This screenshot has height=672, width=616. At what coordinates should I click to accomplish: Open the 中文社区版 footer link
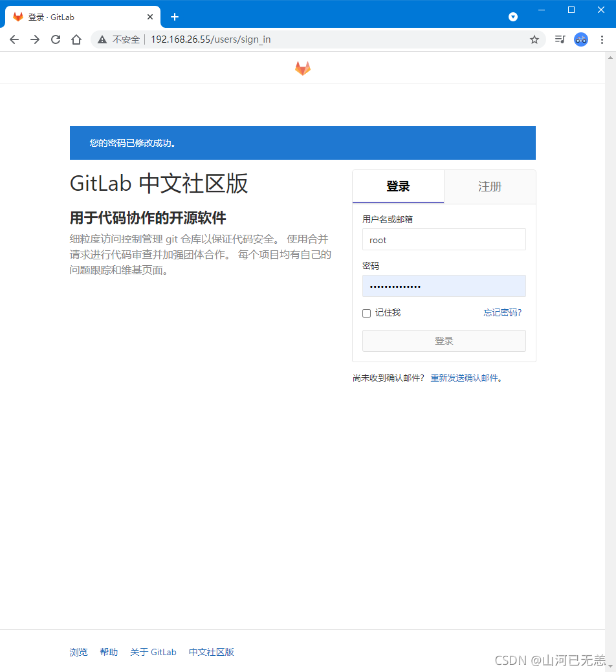point(212,652)
